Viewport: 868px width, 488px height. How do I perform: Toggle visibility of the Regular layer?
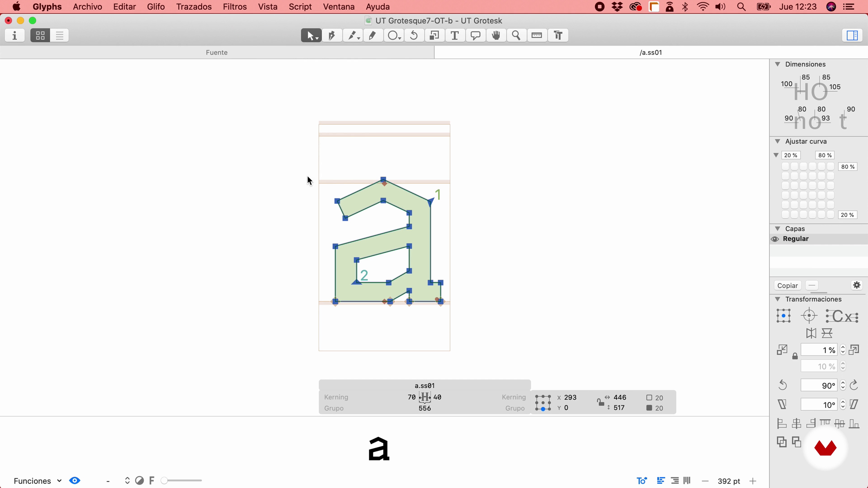click(775, 239)
